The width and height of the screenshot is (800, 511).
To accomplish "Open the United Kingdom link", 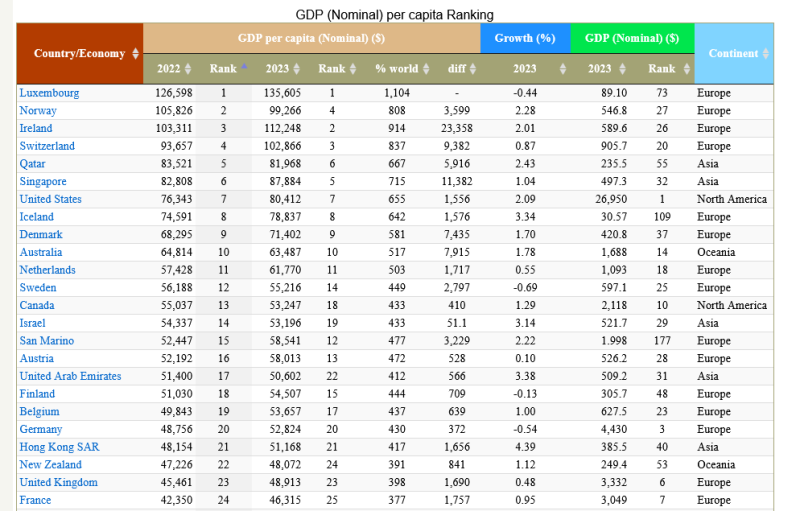I will point(59,482).
